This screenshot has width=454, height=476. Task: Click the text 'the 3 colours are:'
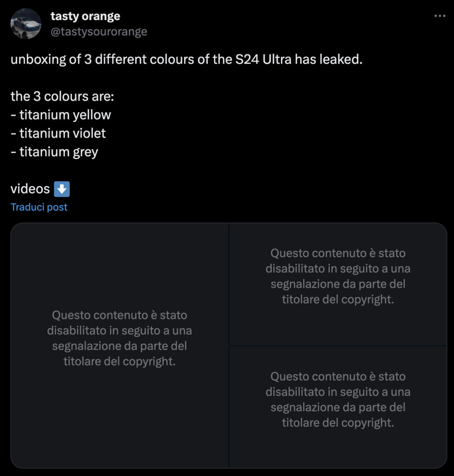62,97
